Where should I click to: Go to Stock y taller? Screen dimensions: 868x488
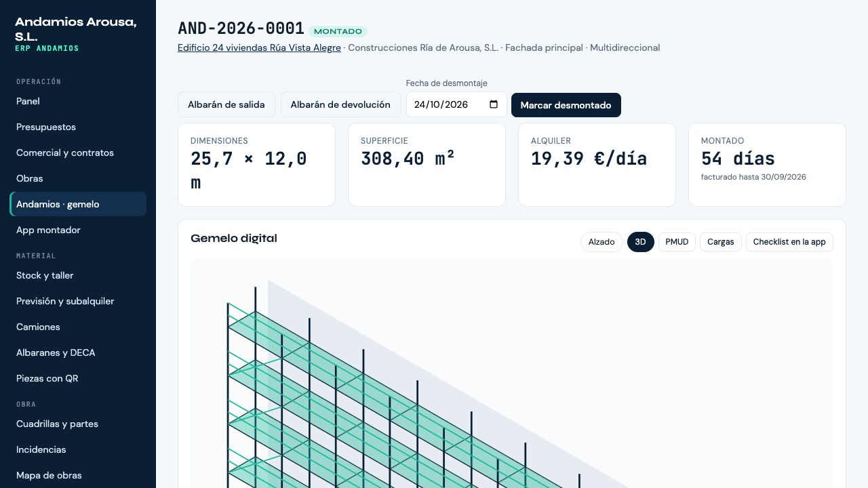78,275
